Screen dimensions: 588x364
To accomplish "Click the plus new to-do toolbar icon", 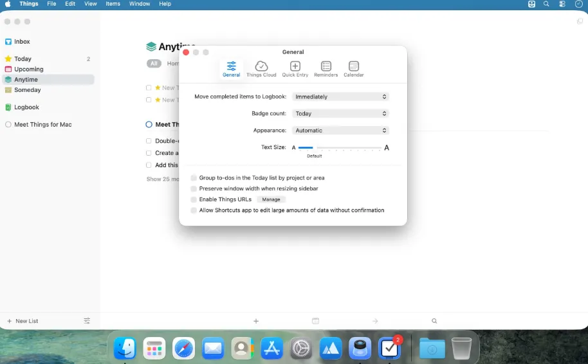I will (x=256, y=322).
